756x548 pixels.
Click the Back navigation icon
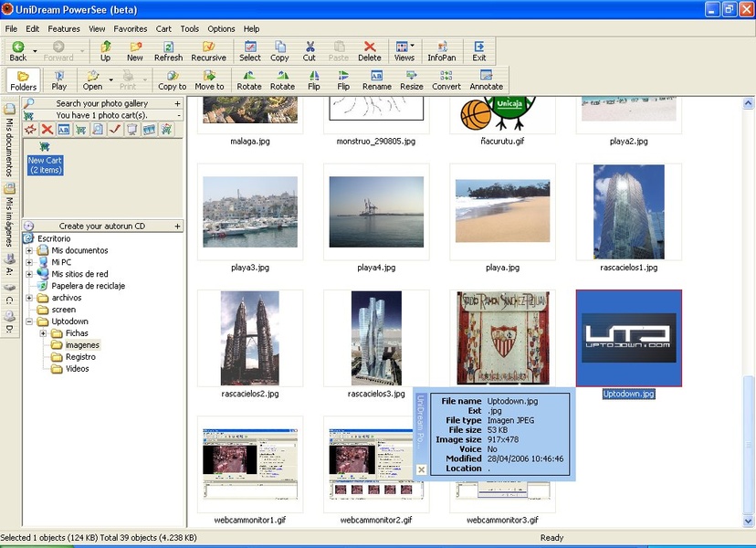(18, 50)
